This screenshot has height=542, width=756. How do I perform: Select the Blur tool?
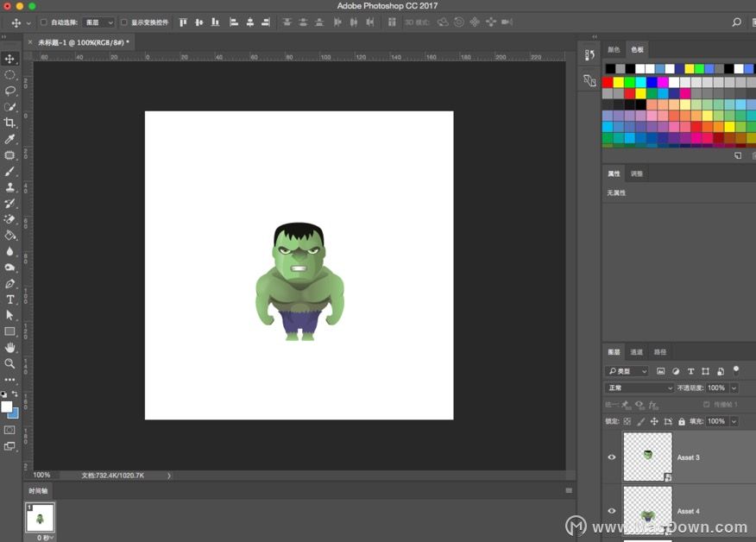tap(9, 251)
